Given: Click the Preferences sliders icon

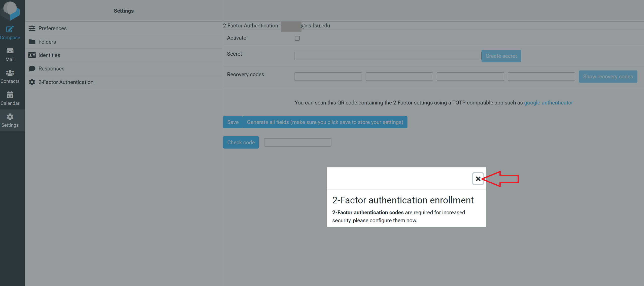Looking at the screenshot, I should point(32,28).
